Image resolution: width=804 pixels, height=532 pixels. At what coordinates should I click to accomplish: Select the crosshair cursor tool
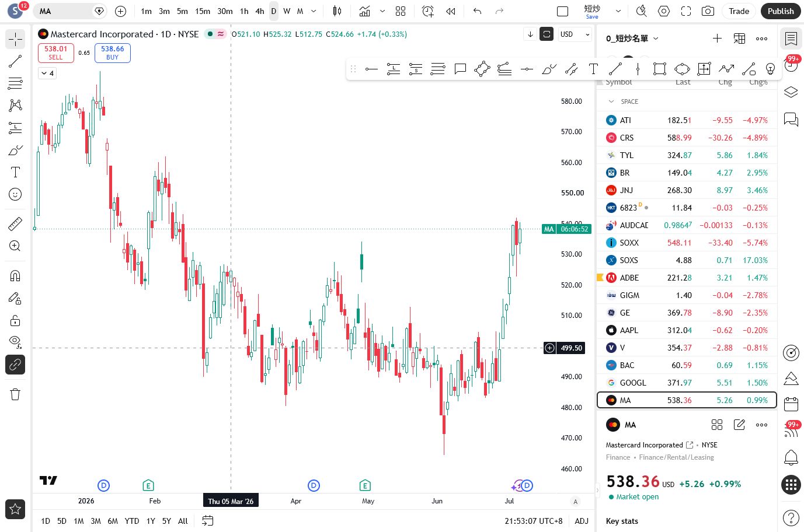[x=15, y=39]
